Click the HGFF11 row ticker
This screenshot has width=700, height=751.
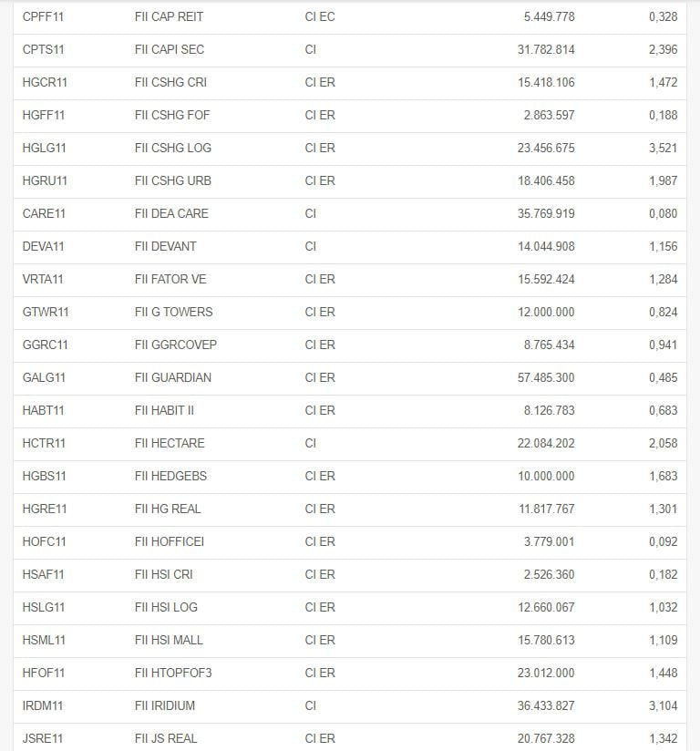point(44,116)
